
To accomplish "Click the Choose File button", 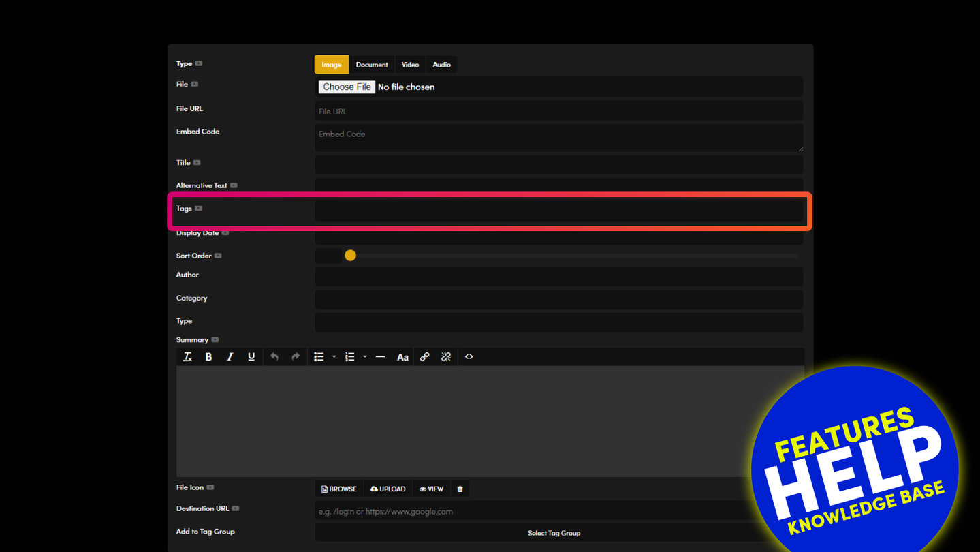I will (347, 87).
